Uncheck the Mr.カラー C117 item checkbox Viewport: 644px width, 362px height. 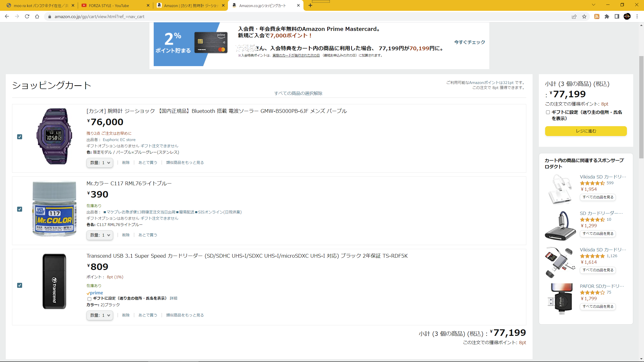tap(20, 209)
